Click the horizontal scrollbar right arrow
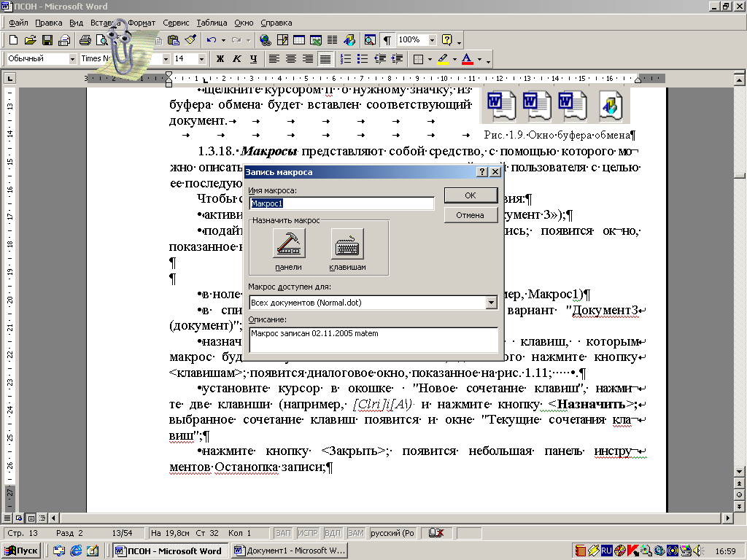 click(x=727, y=518)
